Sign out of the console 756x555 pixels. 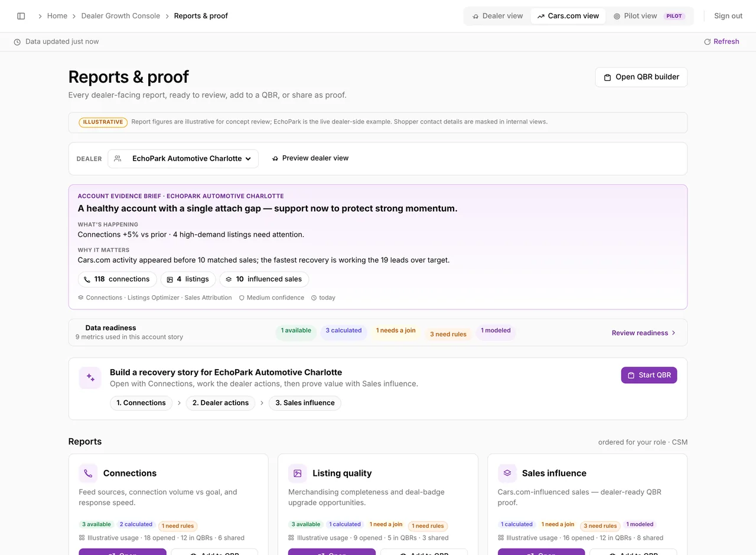[728, 16]
